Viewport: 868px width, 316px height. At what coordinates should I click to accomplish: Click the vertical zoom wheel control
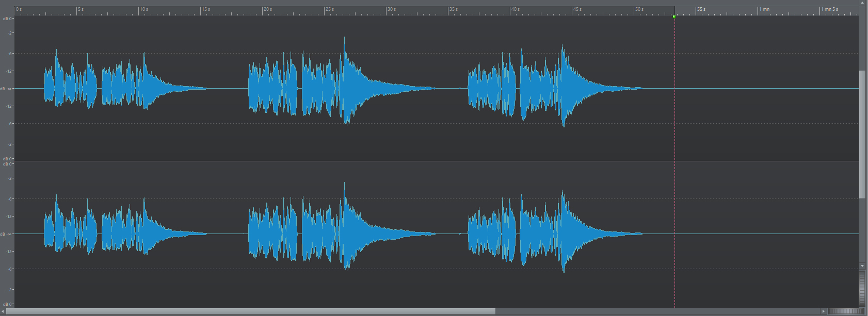862,289
